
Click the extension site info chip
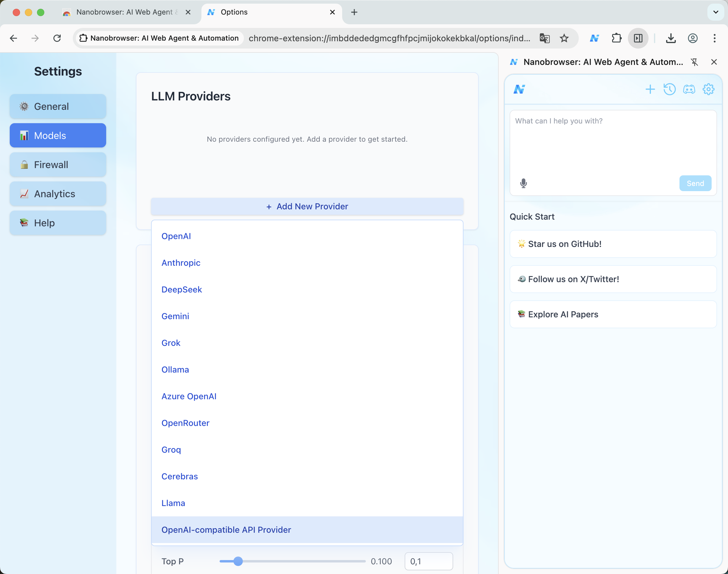pyautogui.click(x=159, y=38)
